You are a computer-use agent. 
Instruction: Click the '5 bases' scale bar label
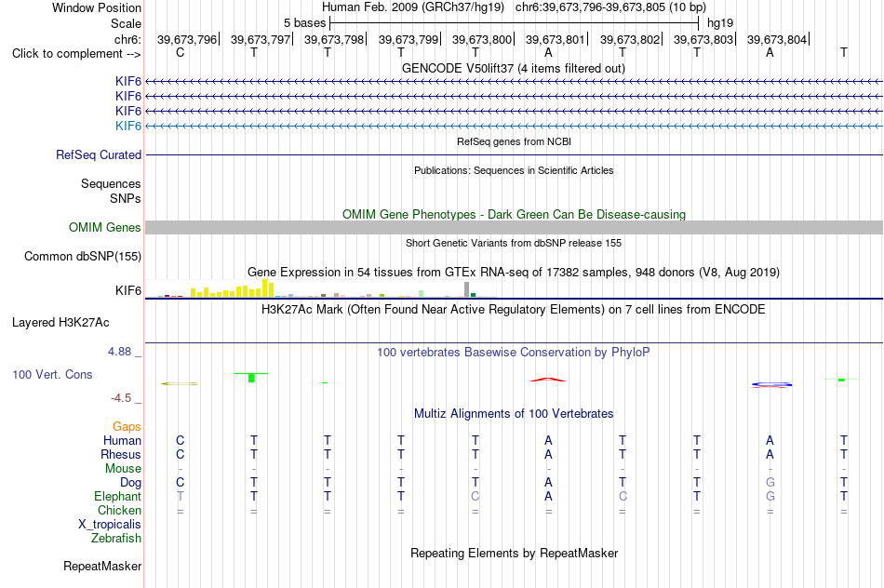coord(304,23)
